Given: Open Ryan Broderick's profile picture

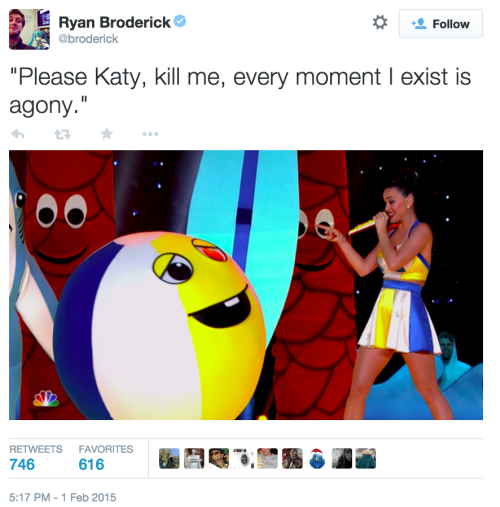Looking at the screenshot, I should (29, 29).
